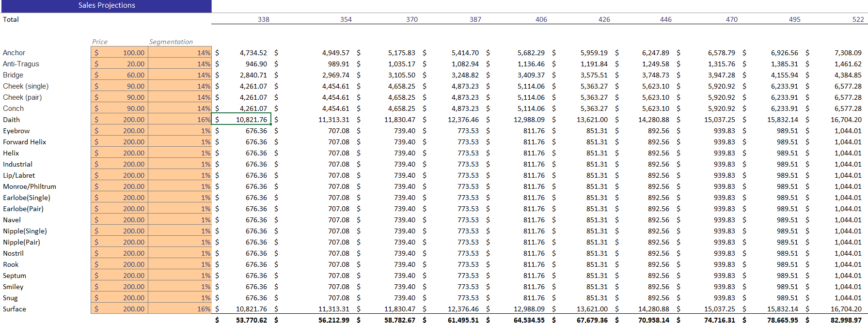868x323 pixels.
Task: Click column total 61,495.51
Action: tap(463, 320)
